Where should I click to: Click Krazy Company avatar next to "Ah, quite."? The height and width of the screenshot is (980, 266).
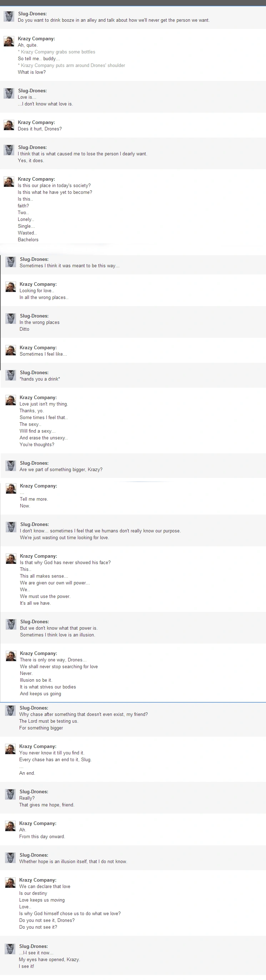point(9,41)
